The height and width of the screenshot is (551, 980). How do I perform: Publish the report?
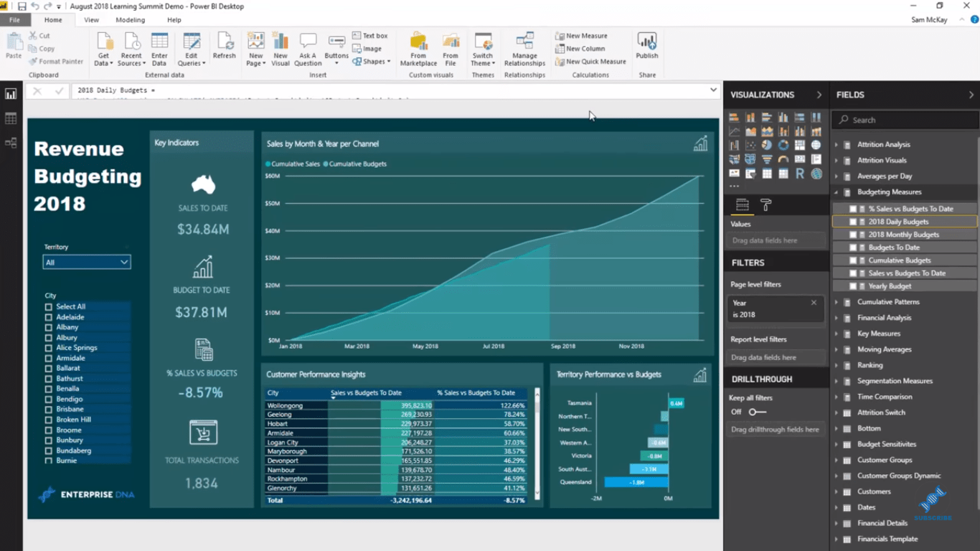click(647, 46)
